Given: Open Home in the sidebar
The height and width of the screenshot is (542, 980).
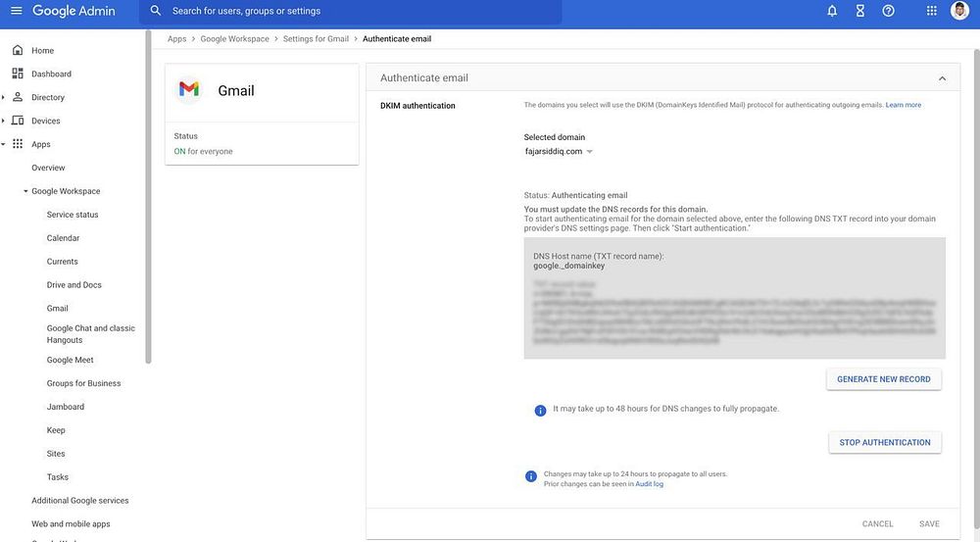Looking at the screenshot, I should point(42,51).
